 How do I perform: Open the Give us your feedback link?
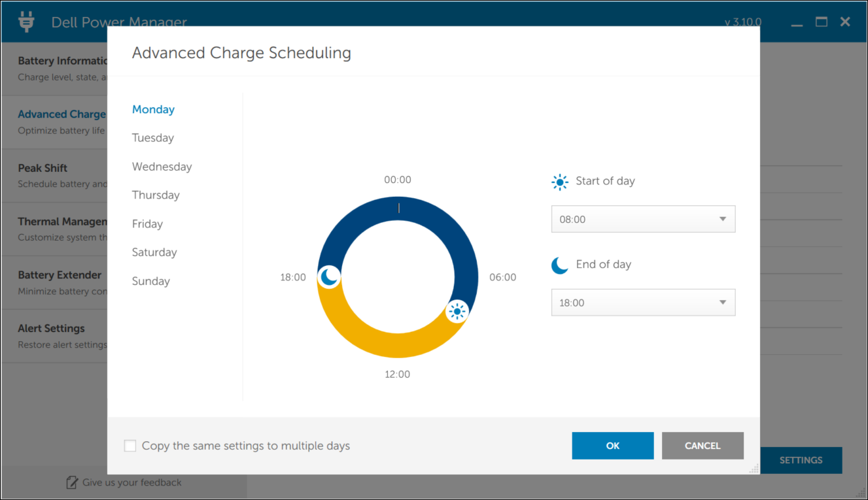point(131,482)
